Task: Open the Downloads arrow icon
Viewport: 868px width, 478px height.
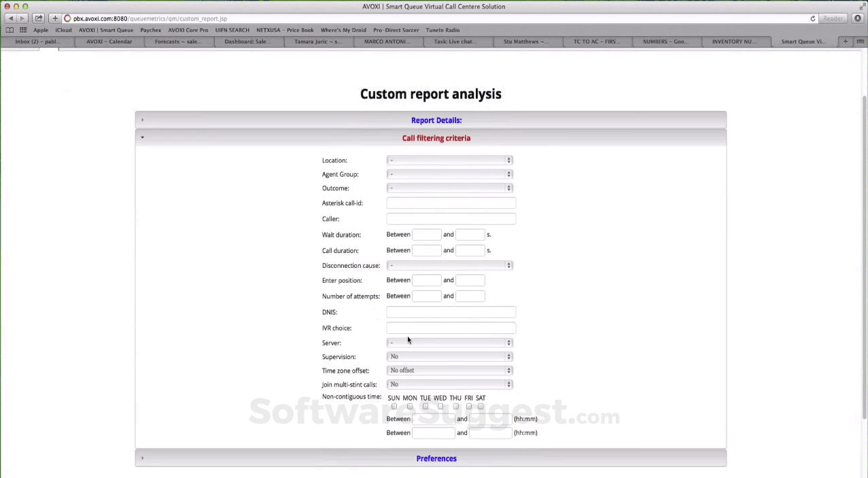Action: [x=858, y=18]
